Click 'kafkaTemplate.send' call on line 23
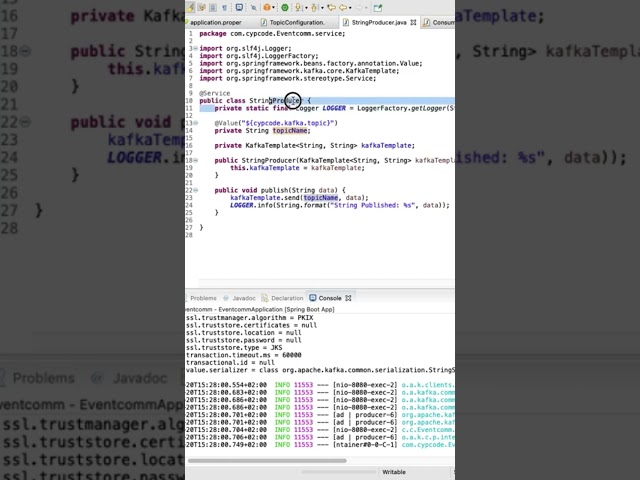Image resolution: width=640 pixels, height=480 pixels. 265,198
